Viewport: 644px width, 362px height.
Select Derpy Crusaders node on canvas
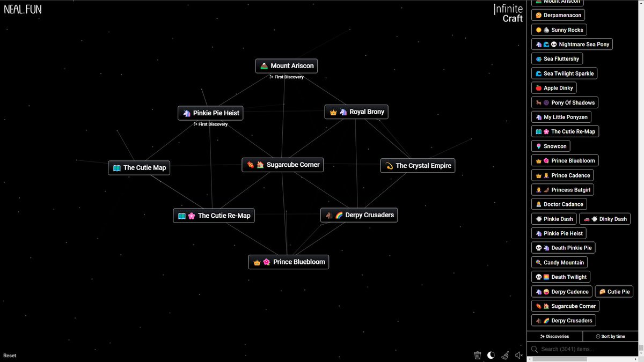[x=359, y=215]
